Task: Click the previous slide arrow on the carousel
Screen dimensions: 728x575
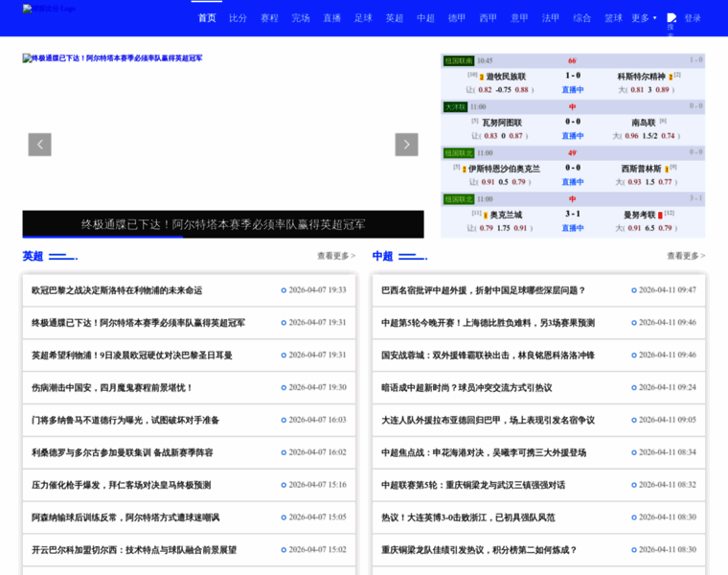Action: (39, 145)
